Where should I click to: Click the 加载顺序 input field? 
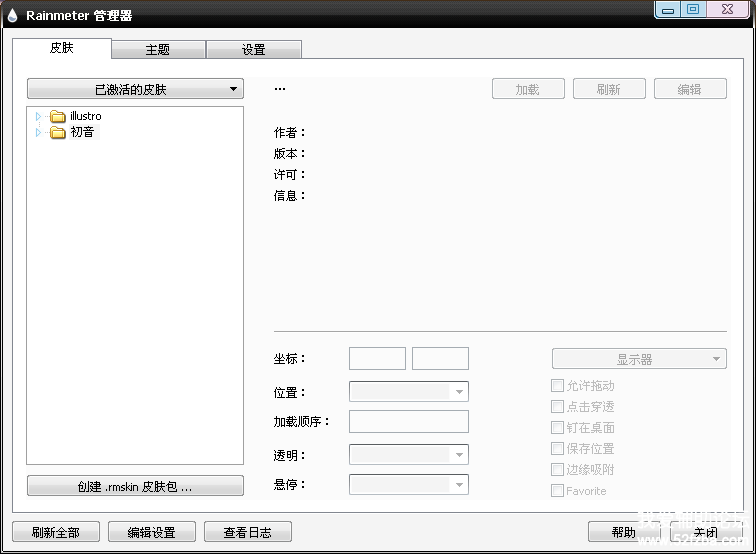409,421
